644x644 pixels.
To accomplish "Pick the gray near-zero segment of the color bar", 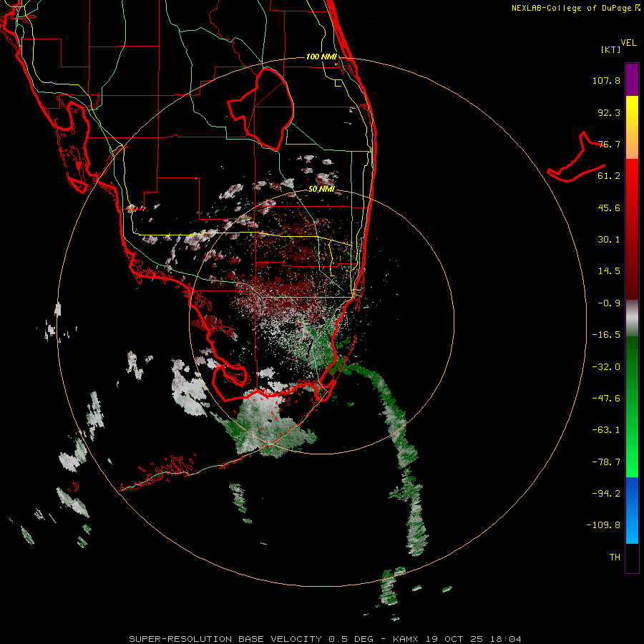I will 632,318.
